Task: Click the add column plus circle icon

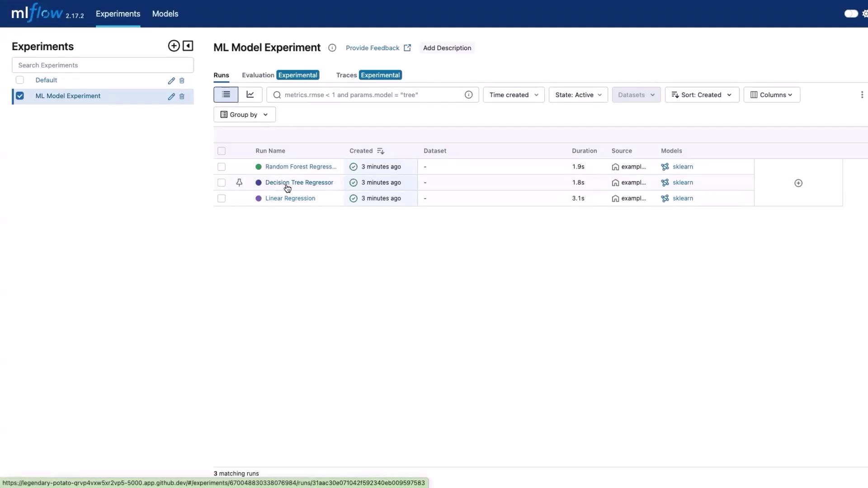Action: (798, 183)
